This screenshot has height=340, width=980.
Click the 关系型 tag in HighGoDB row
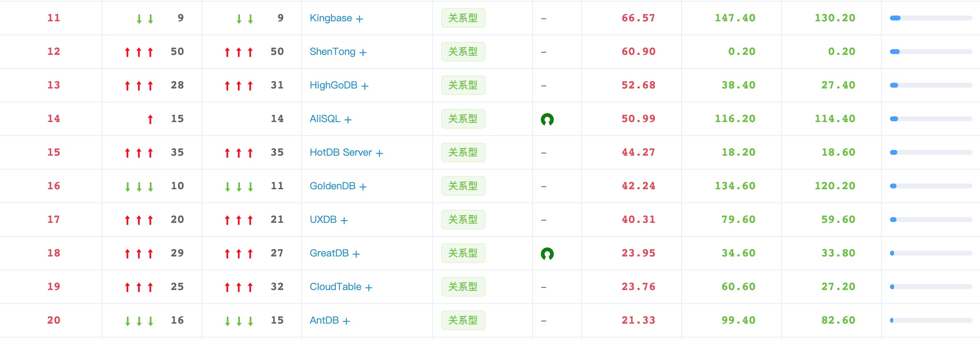pyautogui.click(x=463, y=85)
